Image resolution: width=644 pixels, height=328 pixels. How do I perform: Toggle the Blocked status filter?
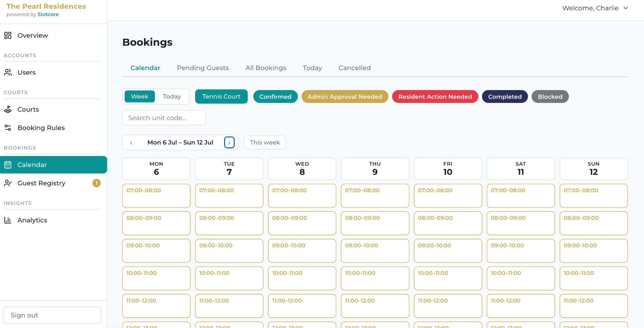click(x=550, y=97)
